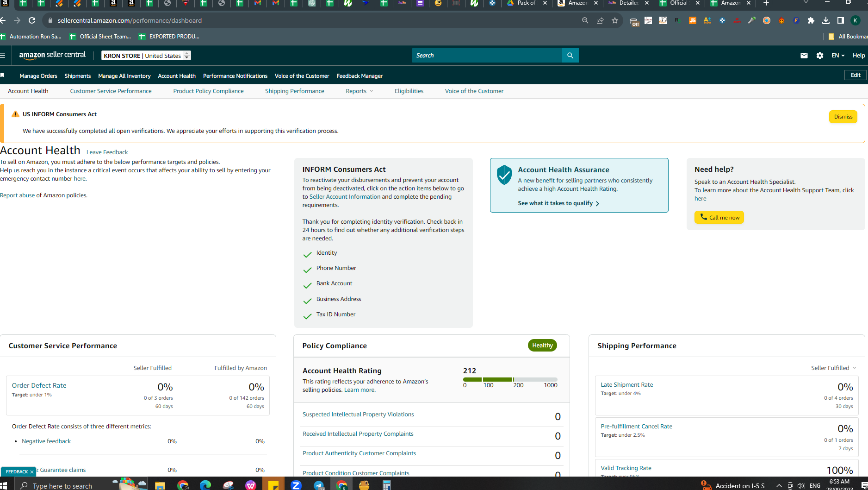The height and width of the screenshot is (490, 868).
Task: Open the EN language dropdown
Action: point(838,56)
